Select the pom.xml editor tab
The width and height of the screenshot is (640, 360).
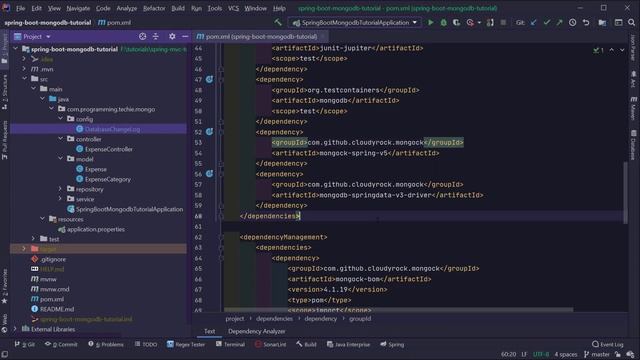(x=260, y=36)
